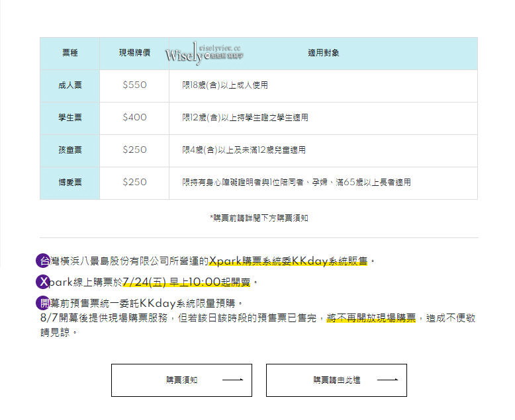Screen dimensions: 515x420
Task: Select the $250 price in 孩童票 row
Action: pos(134,149)
